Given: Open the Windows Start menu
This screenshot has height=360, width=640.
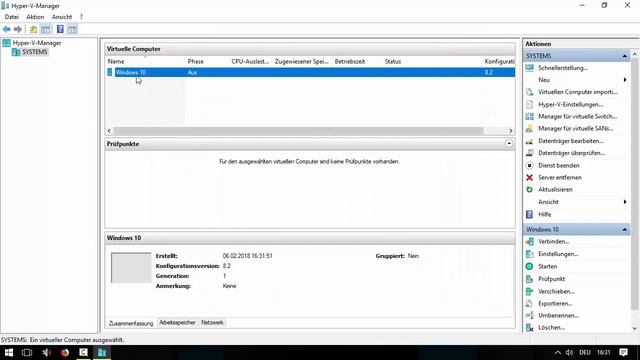Looking at the screenshot, I should coord(9,352).
